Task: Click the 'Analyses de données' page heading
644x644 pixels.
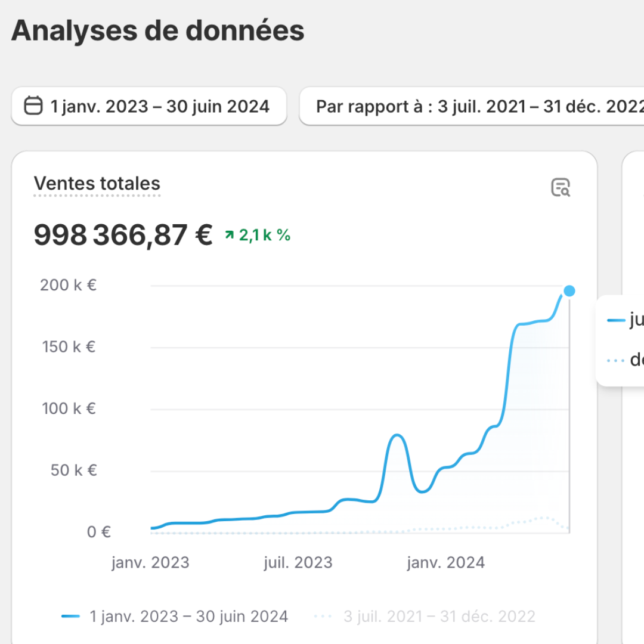Action: [x=158, y=31]
